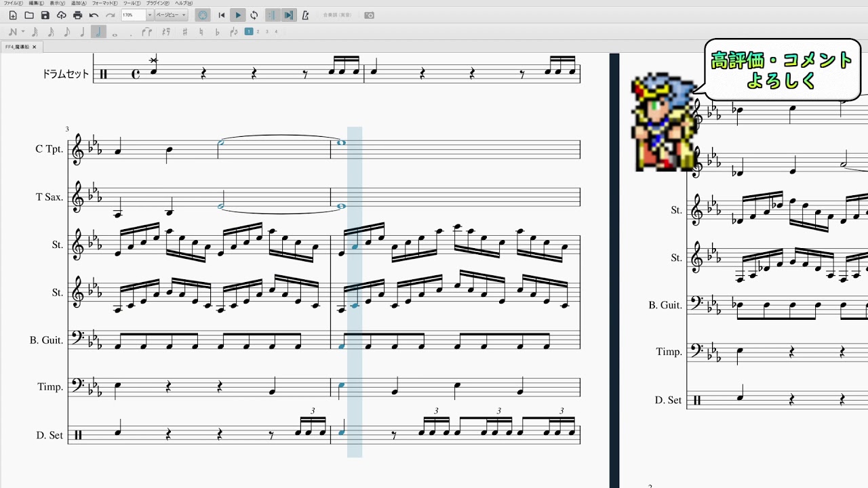Viewport: 868px width, 488px height.
Task: Apply the natural accidental
Action: [201, 32]
